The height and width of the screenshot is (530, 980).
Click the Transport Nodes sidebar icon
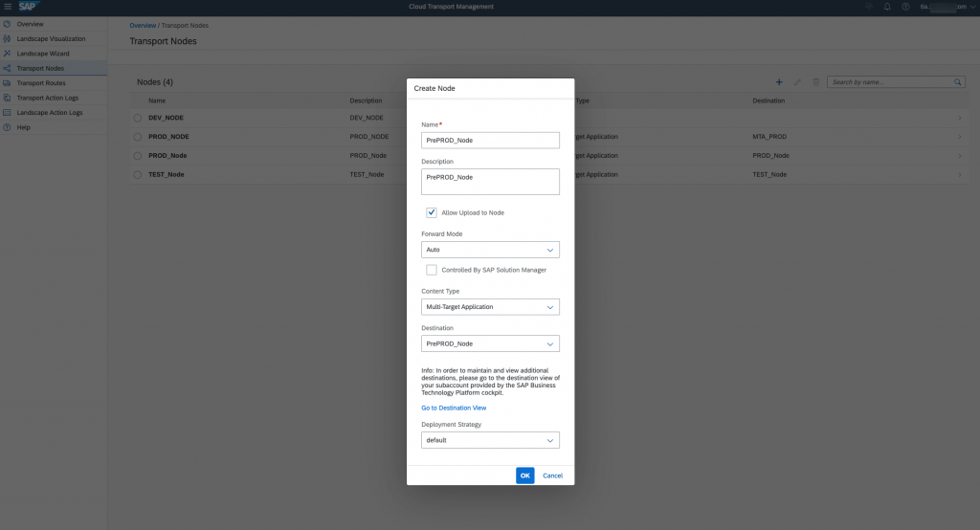7,68
